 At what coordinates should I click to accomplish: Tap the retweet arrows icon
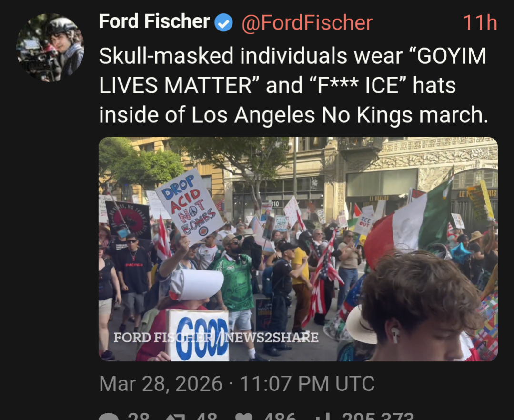(175, 417)
